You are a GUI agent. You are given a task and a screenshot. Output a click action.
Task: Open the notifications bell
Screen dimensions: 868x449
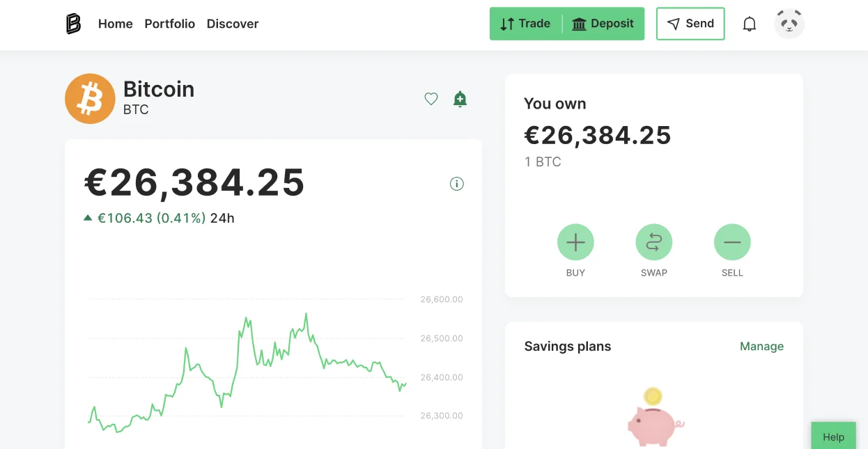750,24
